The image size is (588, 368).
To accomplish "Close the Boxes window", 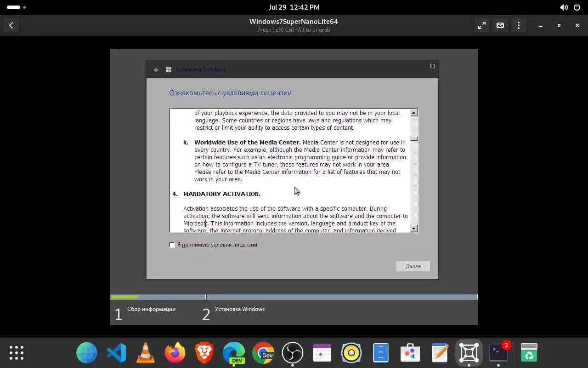I will coord(577,25).
